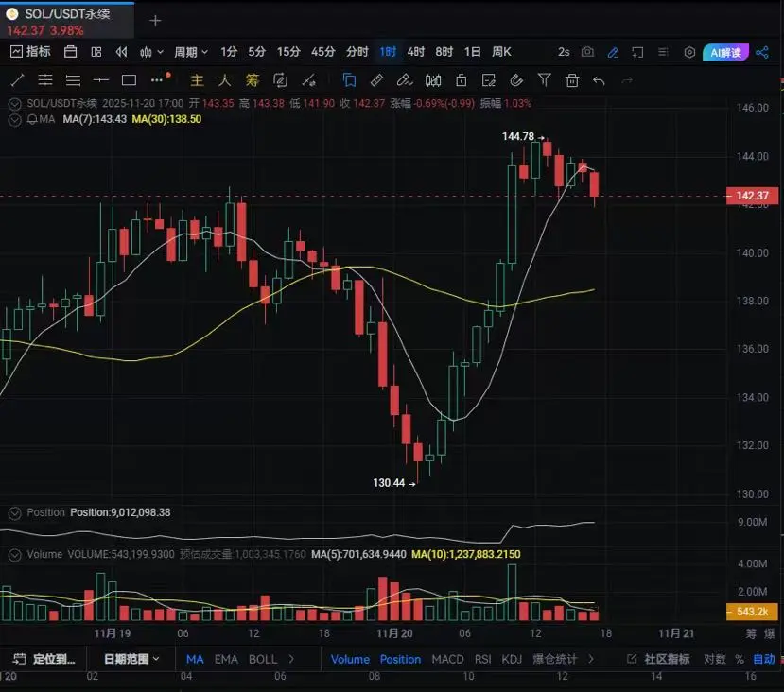Select the parallel horizontal lines tool
Screen dimensions: 784x692
point(73,80)
